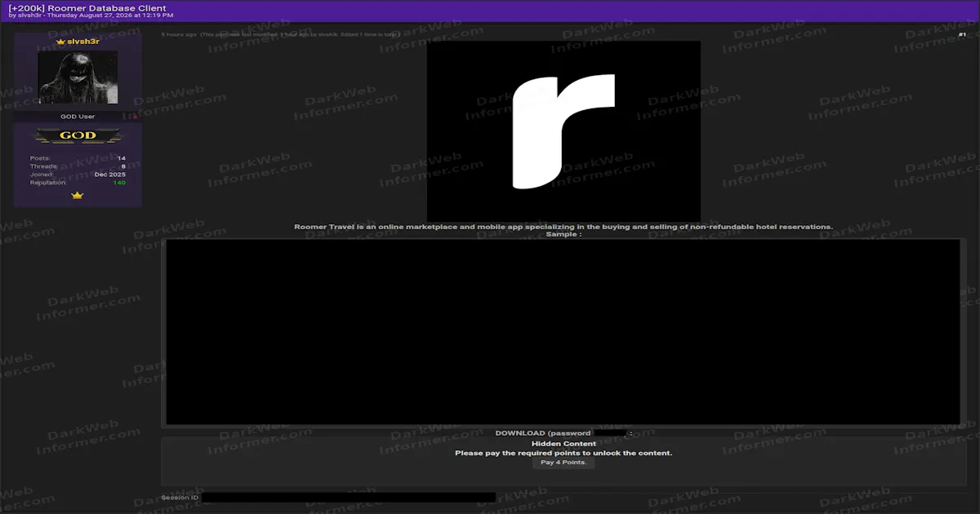Image resolution: width=980 pixels, height=514 pixels.
Task: Click Please pay the required points message
Action: pyautogui.click(x=563, y=453)
